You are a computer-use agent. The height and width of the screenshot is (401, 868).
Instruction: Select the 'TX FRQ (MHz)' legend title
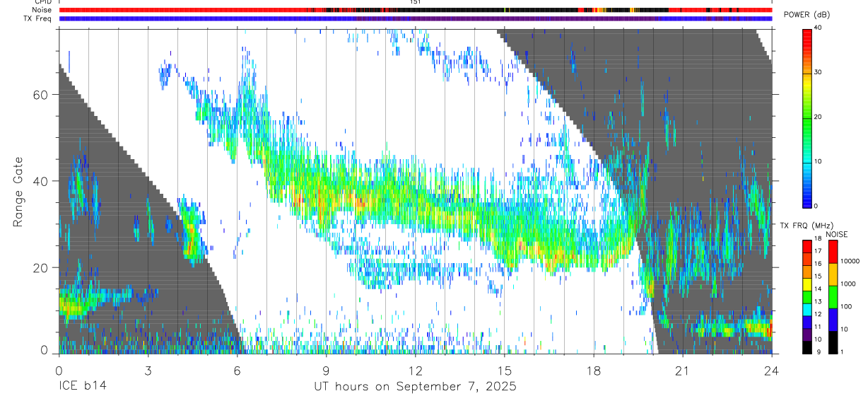(x=807, y=225)
